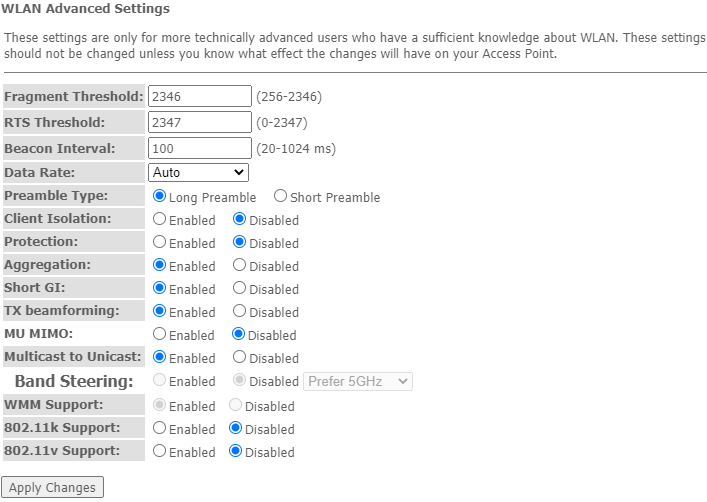Enable Client Isolation
The image size is (707, 502).
point(160,220)
